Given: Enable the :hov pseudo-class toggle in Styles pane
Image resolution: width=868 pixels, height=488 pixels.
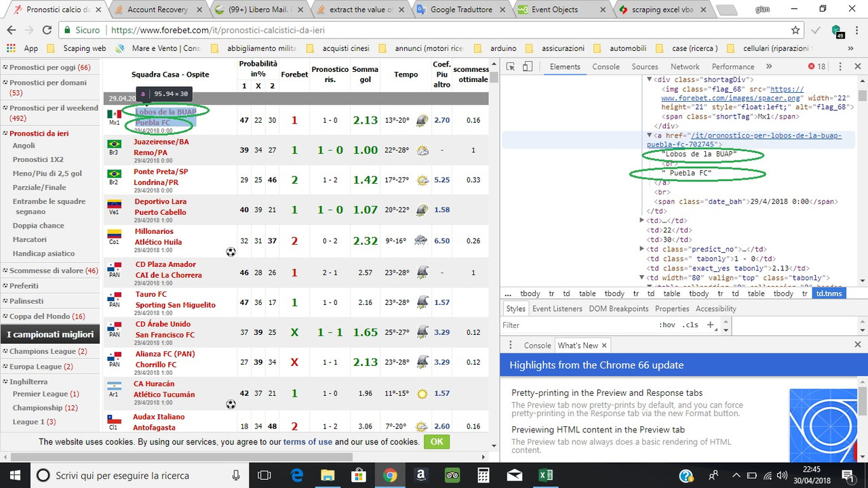Looking at the screenshot, I should pos(667,325).
